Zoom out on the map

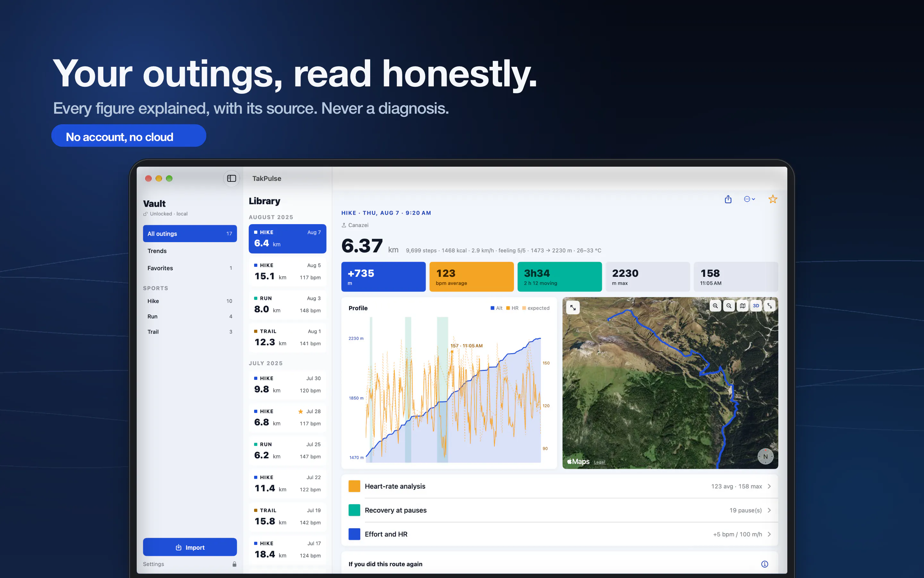click(x=729, y=306)
